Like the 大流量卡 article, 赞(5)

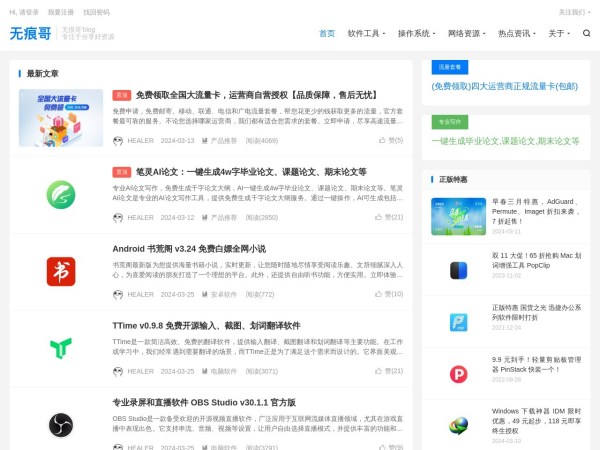point(391,140)
